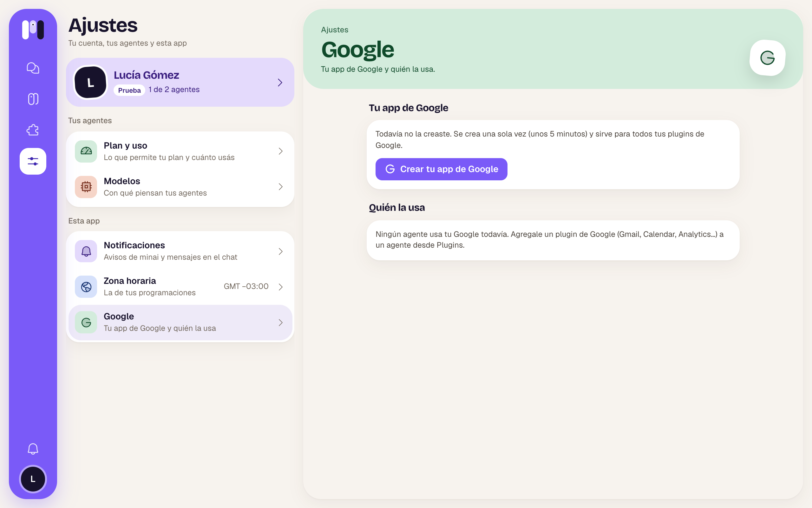Screen dimensions: 812x508
Task: Click Lucía Gómez profile avatar
Action: (90, 82)
